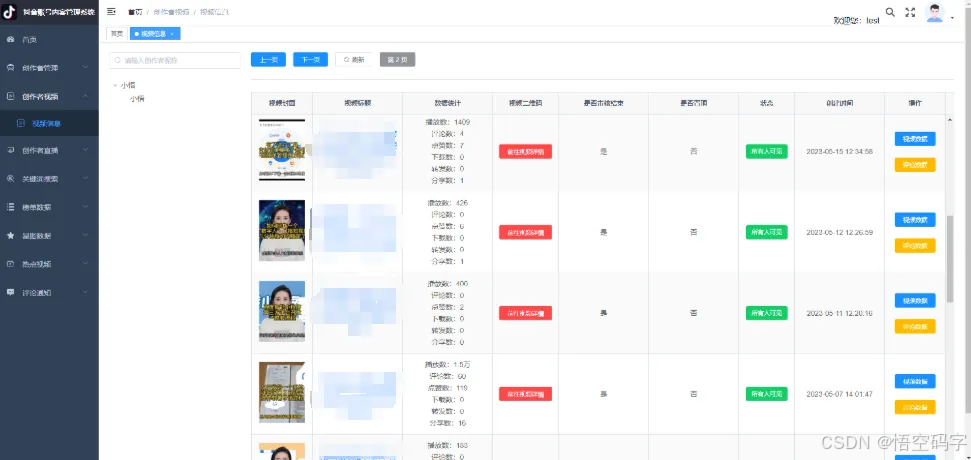Expand the 创作者直播 menu chevron
The width and height of the screenshot is (971, 460).
click(x=85, y=150)
